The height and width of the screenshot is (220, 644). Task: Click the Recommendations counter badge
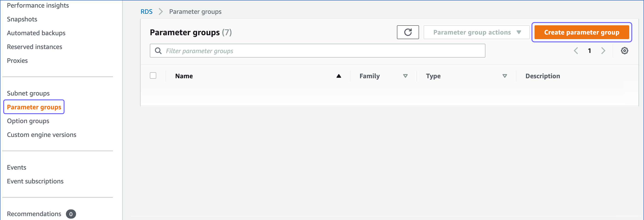[71, 214]
